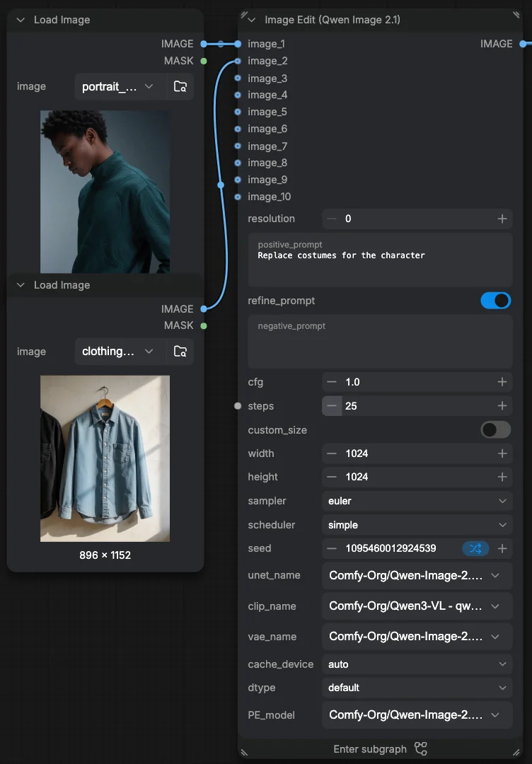The image size is (532, 764).
Task: Increase the resolution value with plus
Action: pyautogui.click(x=502, y=219)
